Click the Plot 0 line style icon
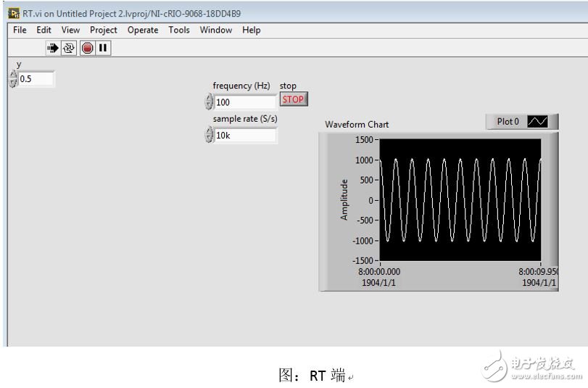Viewport: 588px width, 388px height. point(537,122)
